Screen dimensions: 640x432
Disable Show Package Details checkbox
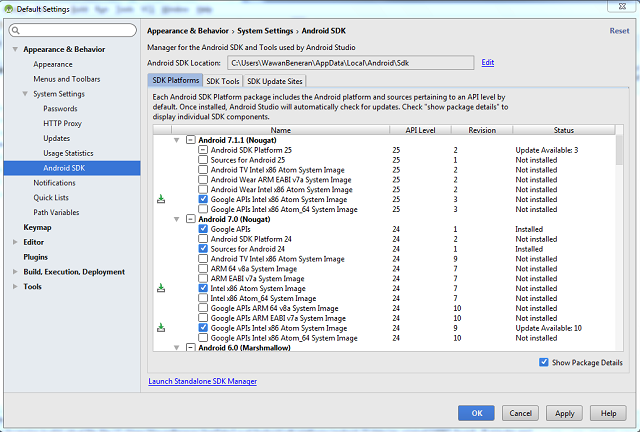544,363
